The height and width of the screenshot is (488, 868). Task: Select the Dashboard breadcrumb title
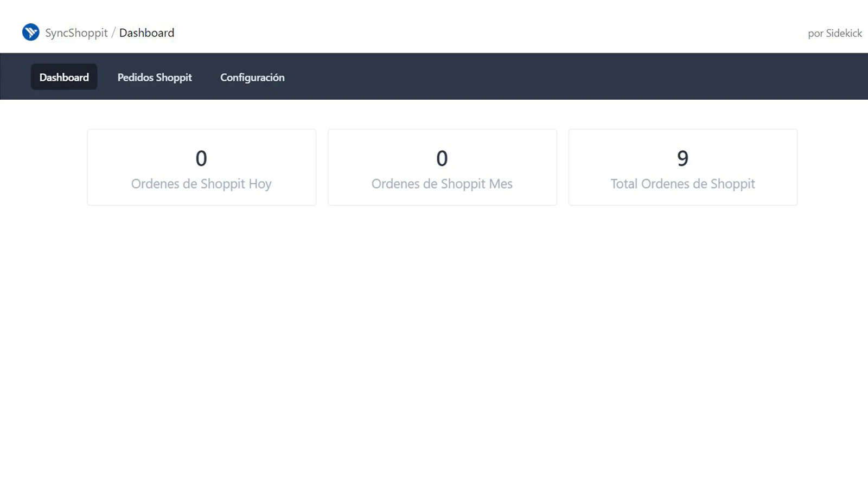(146, 33)
